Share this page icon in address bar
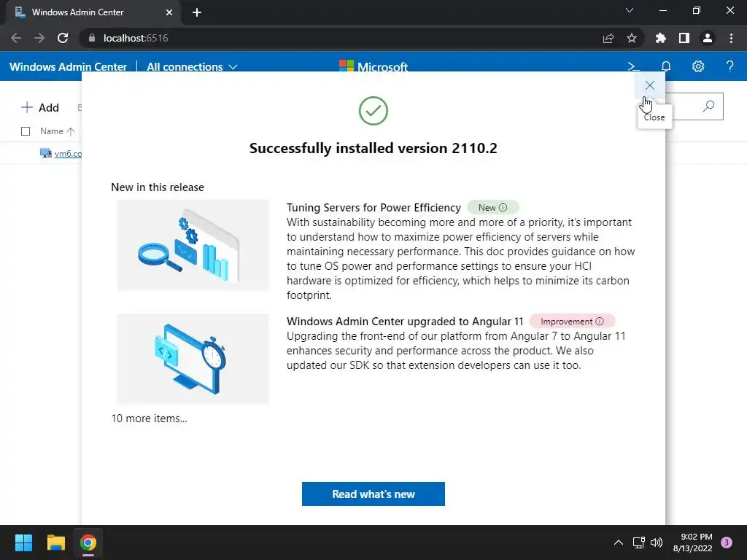 (x=608, y=38)
